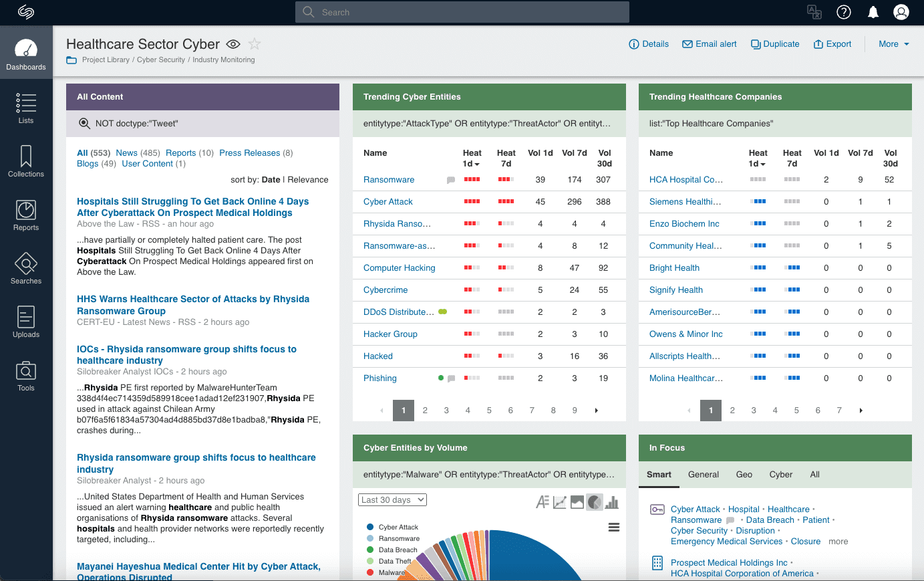Go to page 7 in Healthcare Companies pagination
This screenshot has height=581, width=924.
[839, 411]
